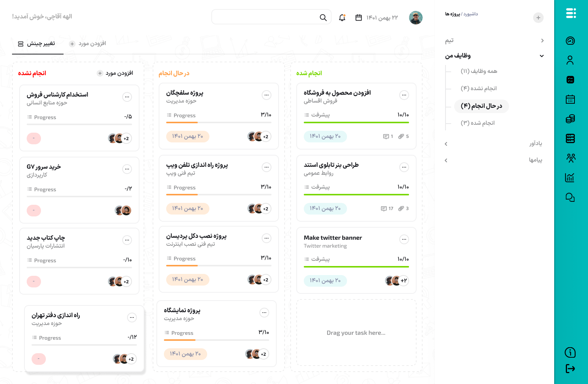Click progress bar of پروژه سلفچگان card
This screenshot has height=384, width=588.
click(219, 122)
